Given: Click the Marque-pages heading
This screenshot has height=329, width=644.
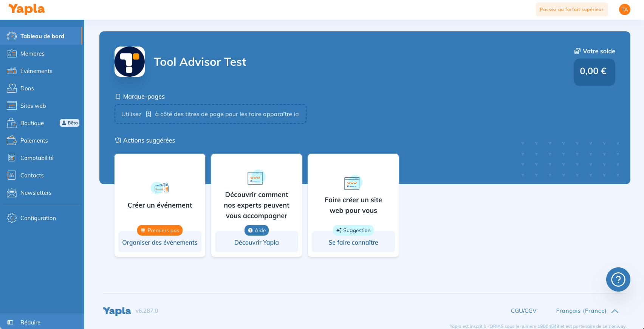Looking at the screenshot, I should point(140,96).
